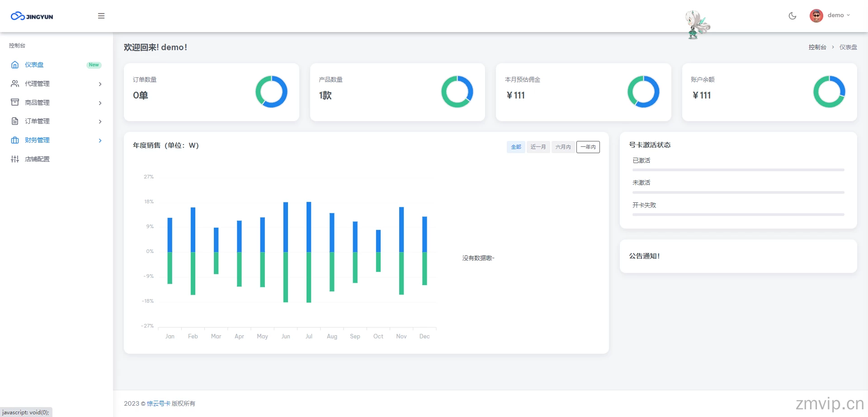Select the 近一月 chart filter

pos(538,147)
